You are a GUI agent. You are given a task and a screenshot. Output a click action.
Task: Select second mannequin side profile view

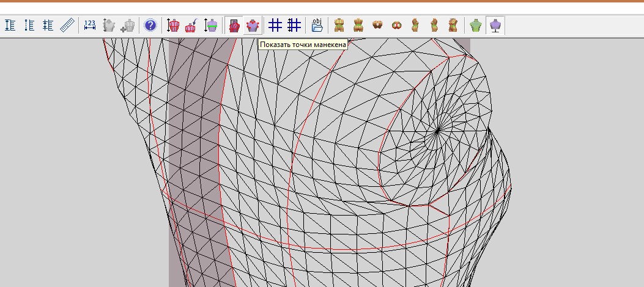(434, 26)
